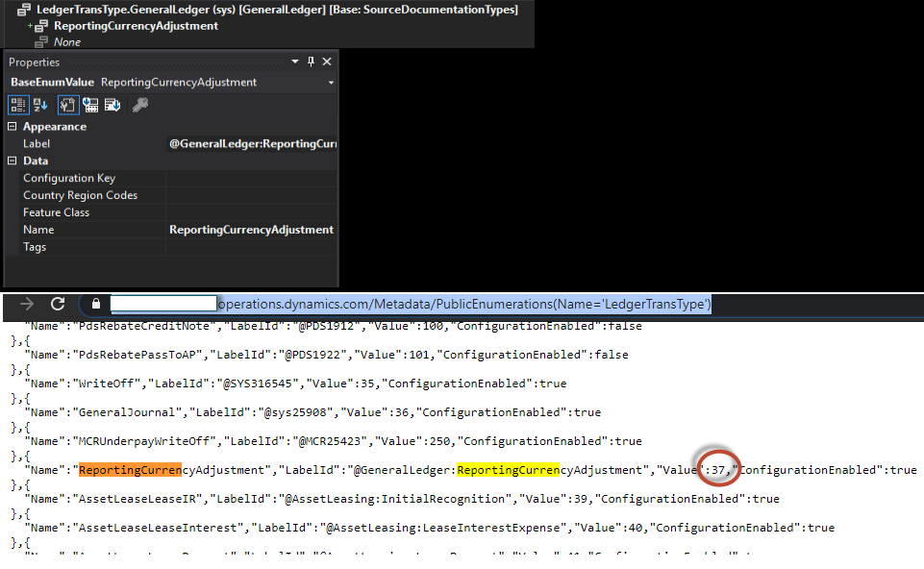Click the GeneralJournal JSON line
Screen dimensions: 924x569
pyautogui.click(x=312, y=412)
